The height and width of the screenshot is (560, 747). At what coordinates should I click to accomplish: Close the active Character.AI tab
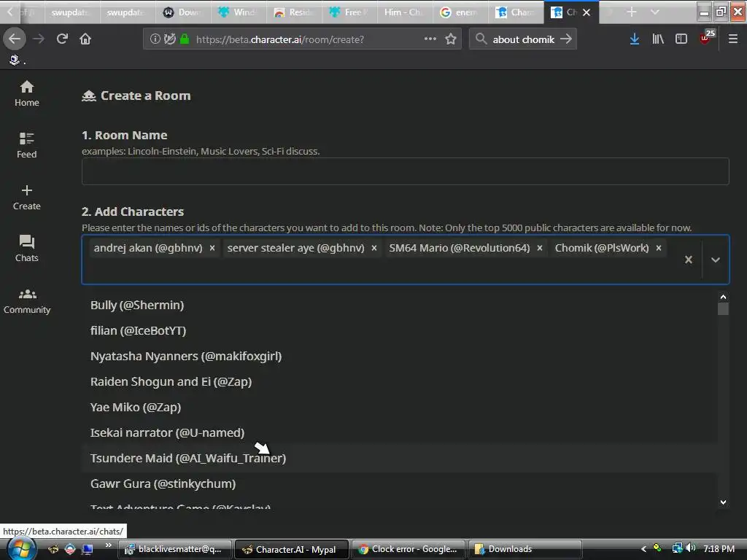[587, 12]
